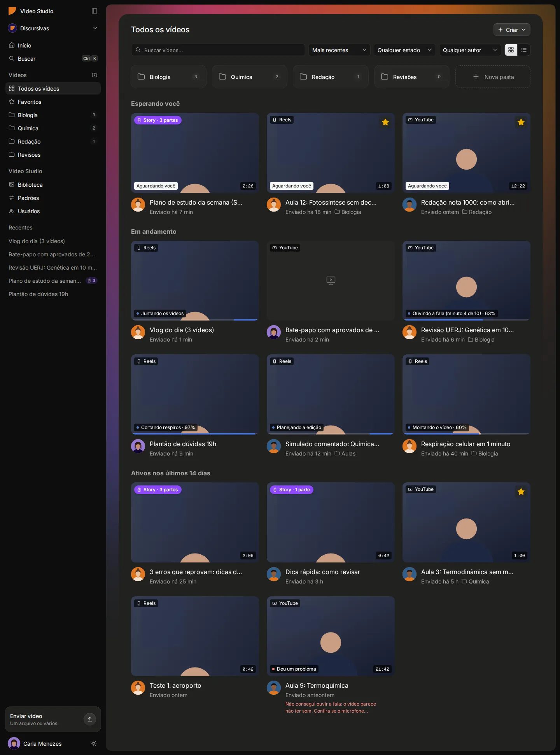Click the avatar beside Aula 9: Termoquímica
This screenshot has height=755, width=560.
[274, 688]
